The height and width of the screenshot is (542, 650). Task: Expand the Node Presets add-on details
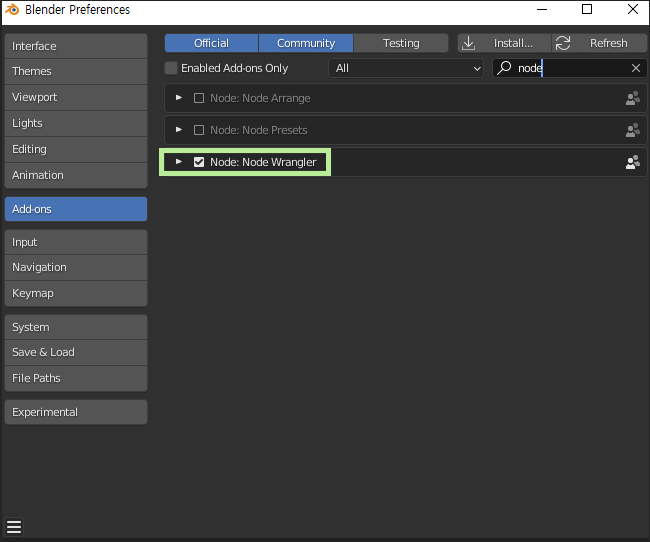179,130
